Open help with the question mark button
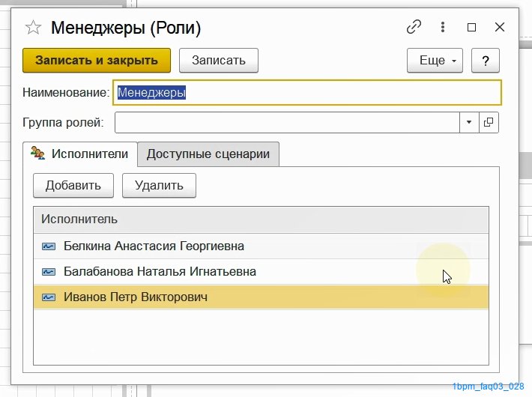The height and width of the screenshot is (397, 532). click(486, 61)
